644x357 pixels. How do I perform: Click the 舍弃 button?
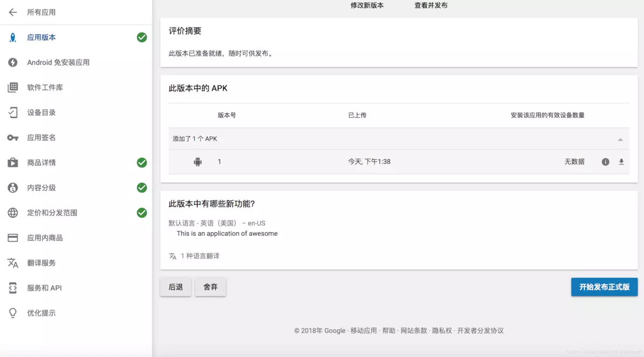[x=210, y=287]
